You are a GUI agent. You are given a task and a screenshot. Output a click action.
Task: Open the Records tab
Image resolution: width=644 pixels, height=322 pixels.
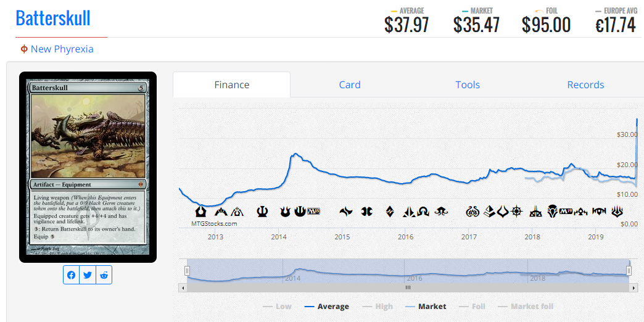(x=585, y=85)
